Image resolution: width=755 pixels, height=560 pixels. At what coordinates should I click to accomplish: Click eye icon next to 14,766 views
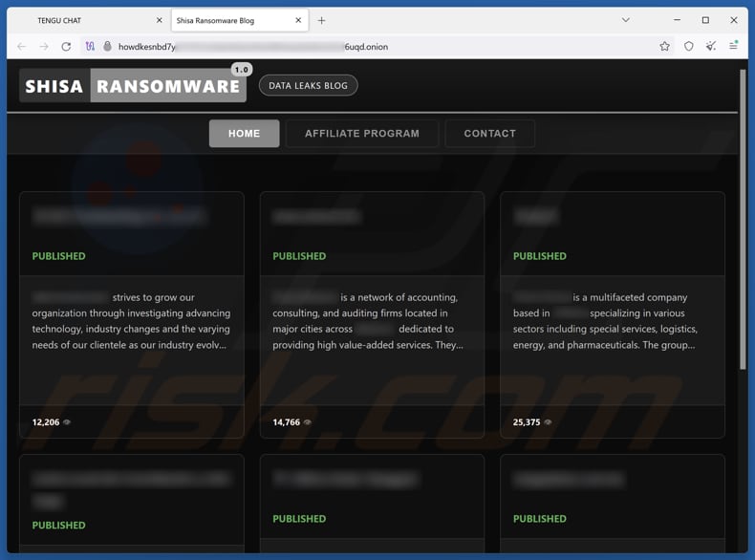click(308, 422)
